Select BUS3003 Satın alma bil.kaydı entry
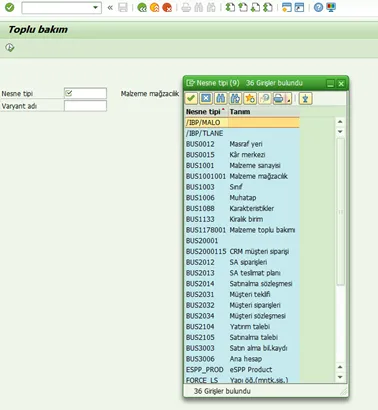The width and height of the screenshot is (378, 410). 242,348
